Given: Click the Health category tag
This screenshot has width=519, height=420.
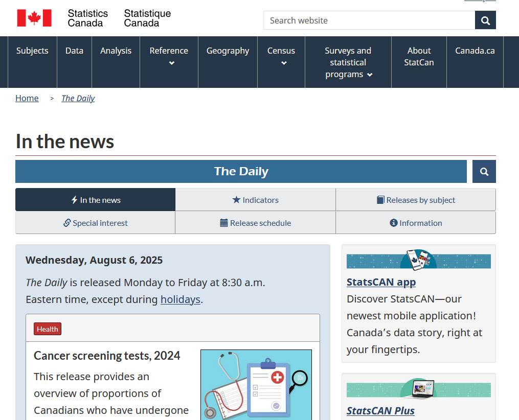Looking at the screenshot, I should click(48, 329).
